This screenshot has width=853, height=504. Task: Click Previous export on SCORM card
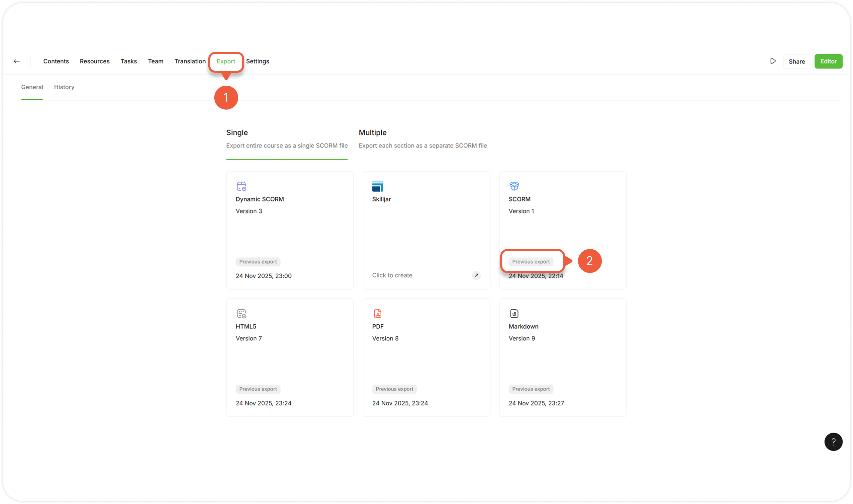pos(530,262)
